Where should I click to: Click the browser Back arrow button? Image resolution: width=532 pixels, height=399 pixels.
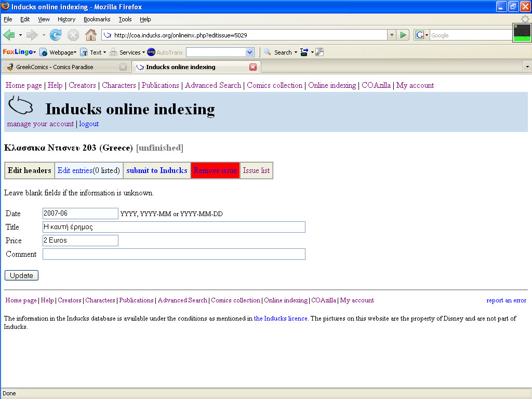(x=9, y=35)
